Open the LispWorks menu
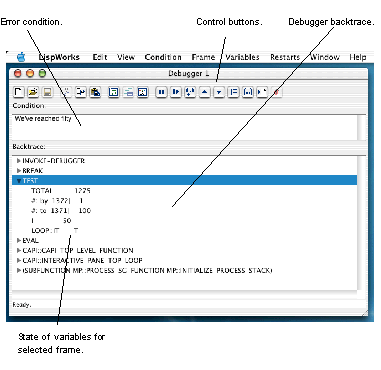Image resolution: width=381 pixels, height=370 pixels. 59,57
